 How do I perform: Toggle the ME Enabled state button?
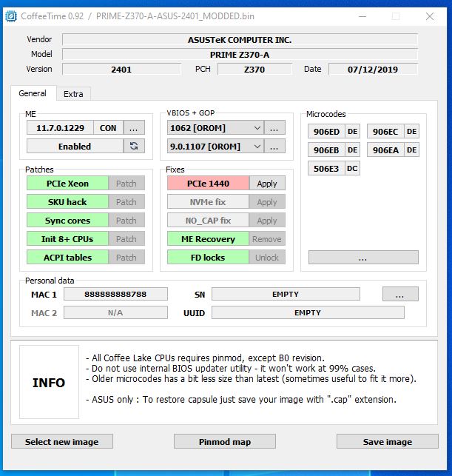[75, 146]
